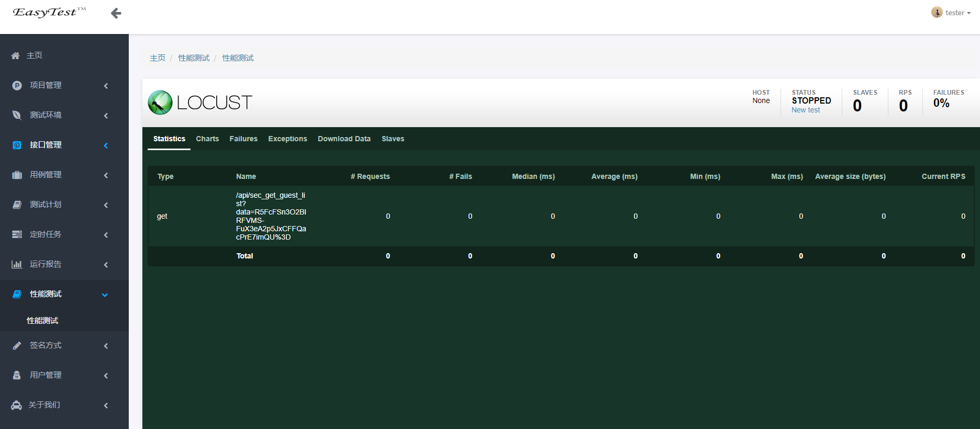The height and width of the screenshot is (429, 980).
Task: Click the 签名方式 pencil icon
Action: tap(17, 345)
